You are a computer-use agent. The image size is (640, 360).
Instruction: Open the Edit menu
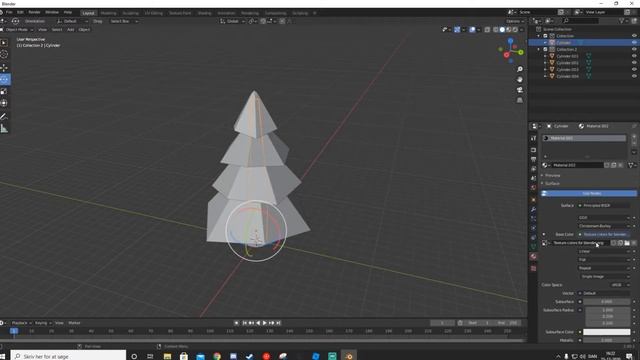(x=20, y=13)
